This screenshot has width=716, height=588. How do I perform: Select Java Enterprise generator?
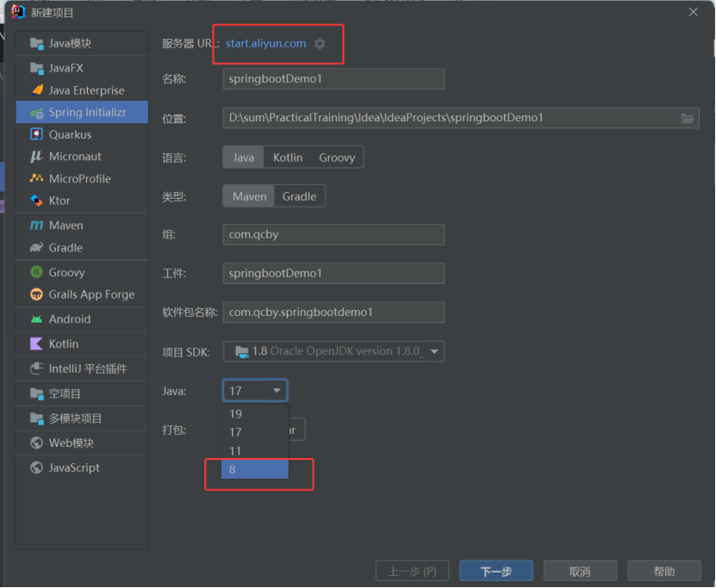(x=82, y=90)
